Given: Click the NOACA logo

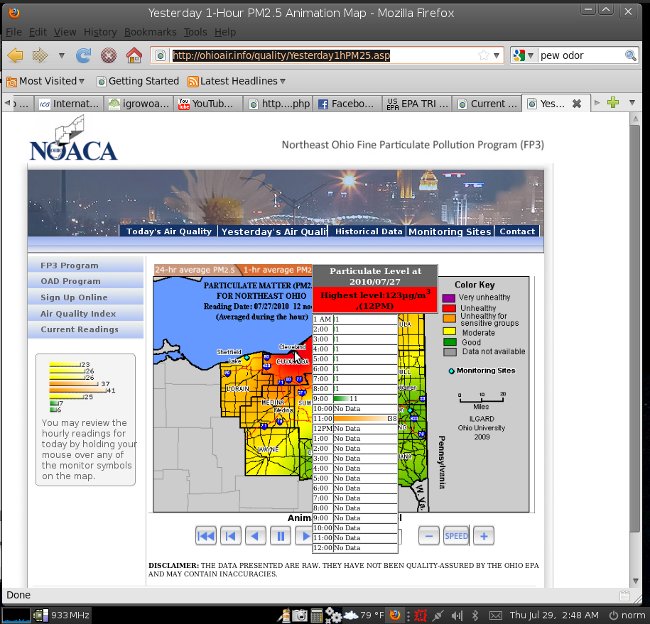Looking at the screenshot, I should tap(74, 139).
